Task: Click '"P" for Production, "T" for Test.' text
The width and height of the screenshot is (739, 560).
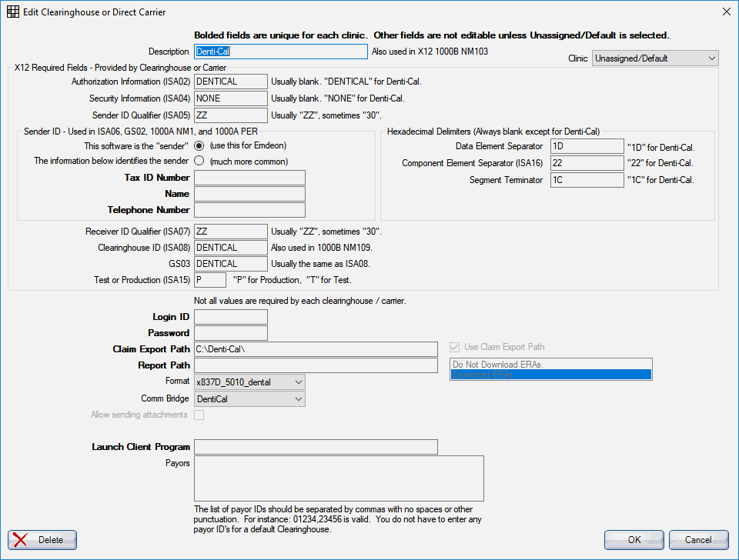Action: click(293, 280)
